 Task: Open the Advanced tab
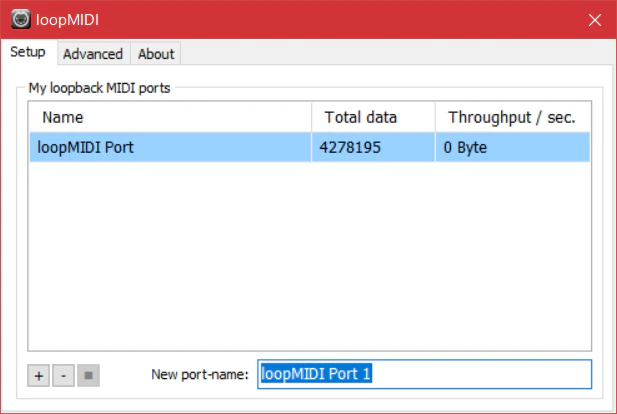pos(93,54)
